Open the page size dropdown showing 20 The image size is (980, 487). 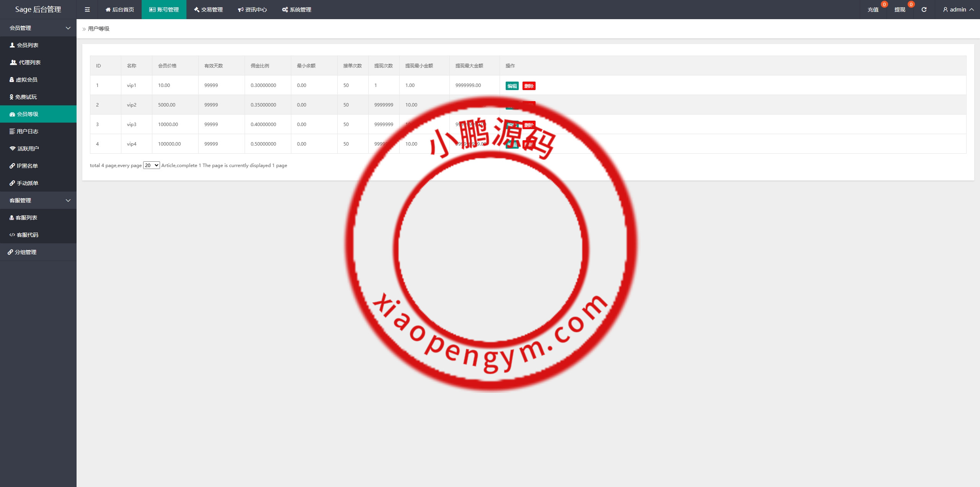pyautogui.click(x=151, y=166)
